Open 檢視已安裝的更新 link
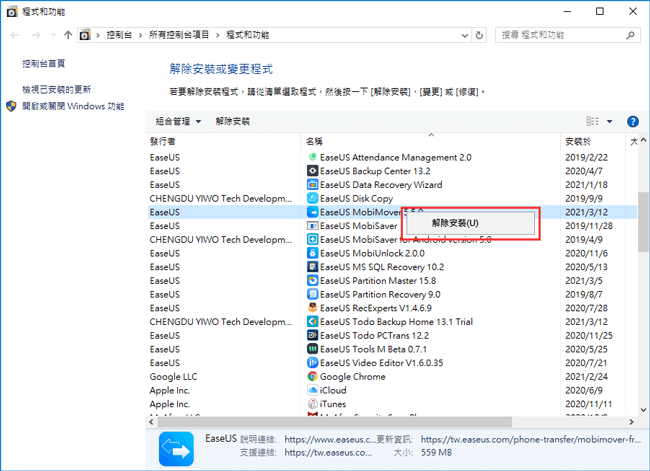The image size is (650, 471). [x=56, y=89]
